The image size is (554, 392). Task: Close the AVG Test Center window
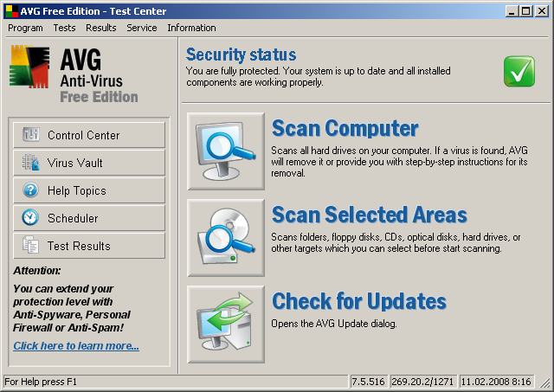click(x=541, y=11)
